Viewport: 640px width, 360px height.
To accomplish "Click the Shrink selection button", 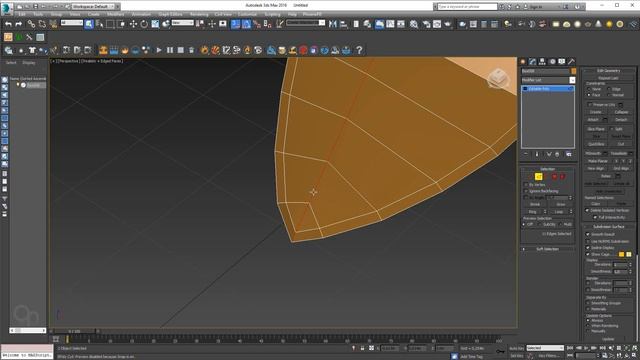I will [x=535, y=204].
